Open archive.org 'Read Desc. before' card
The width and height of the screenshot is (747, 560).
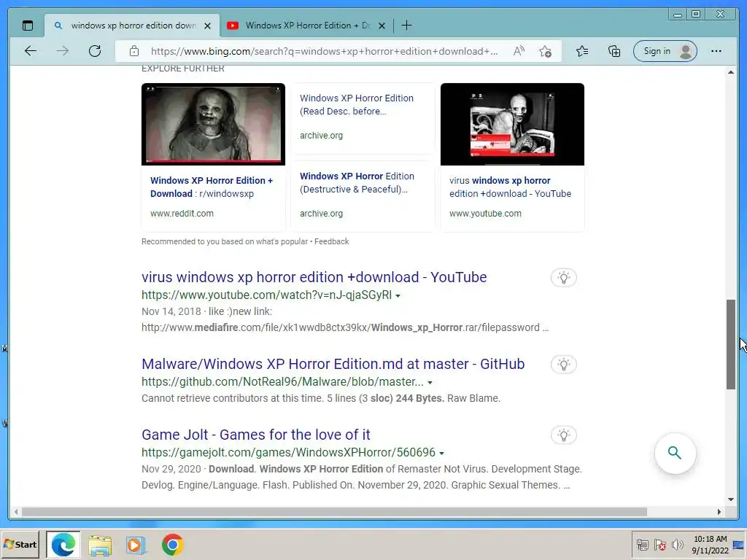[357, 105]
